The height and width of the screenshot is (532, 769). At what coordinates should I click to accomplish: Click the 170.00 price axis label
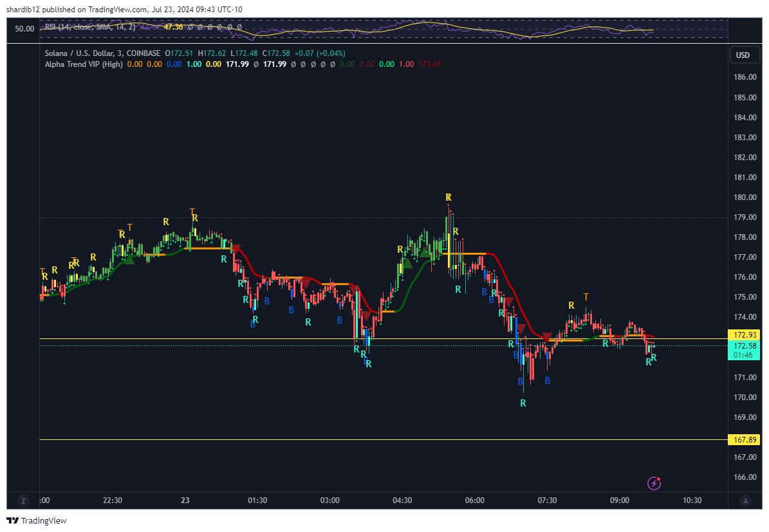coord(745,398)
